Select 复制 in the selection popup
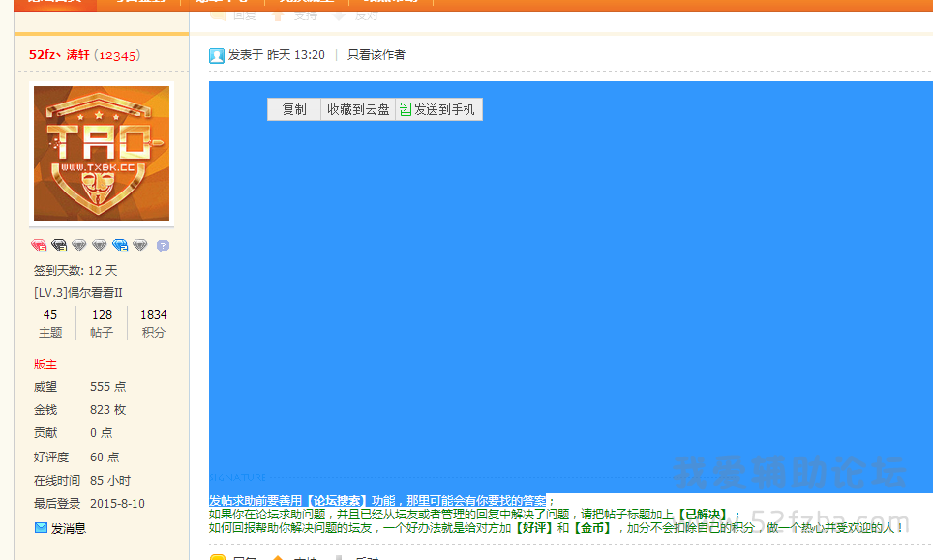933x560 pixels. pyautogui.click(x=294, y=110)
